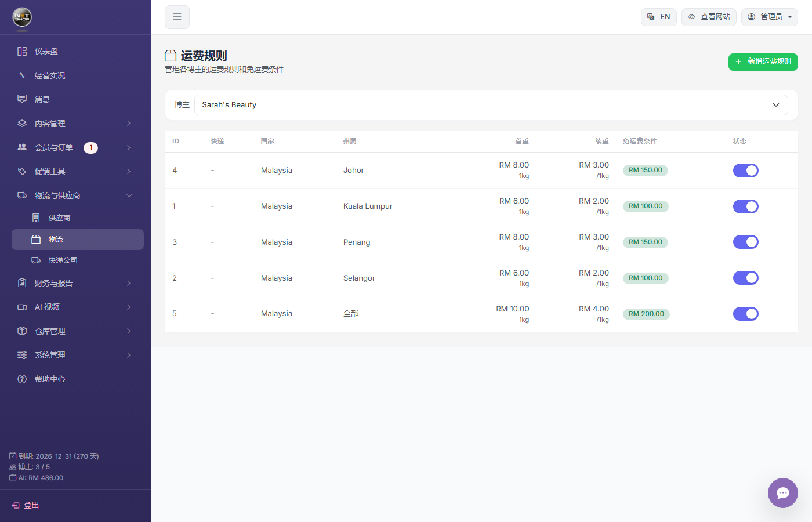
Task: Click the RM 150.00 badge for Johor
Action: pos(646,171)
